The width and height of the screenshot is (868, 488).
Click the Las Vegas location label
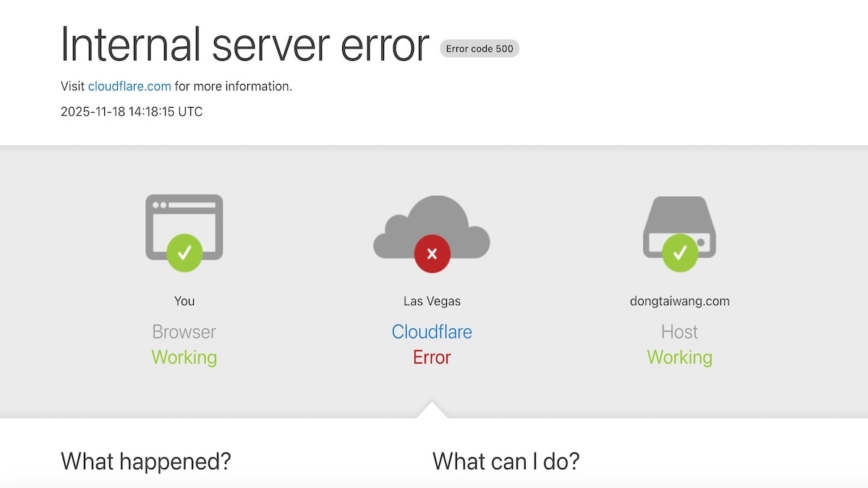432,301
